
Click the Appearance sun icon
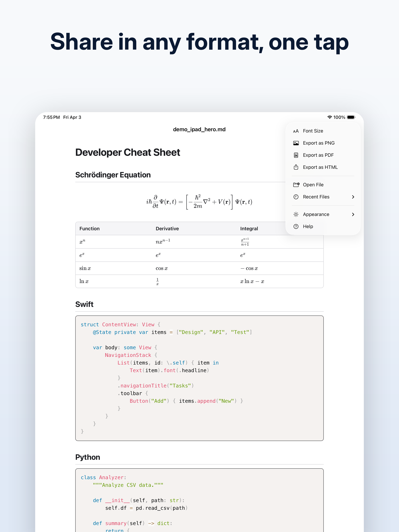coord(296,214)
